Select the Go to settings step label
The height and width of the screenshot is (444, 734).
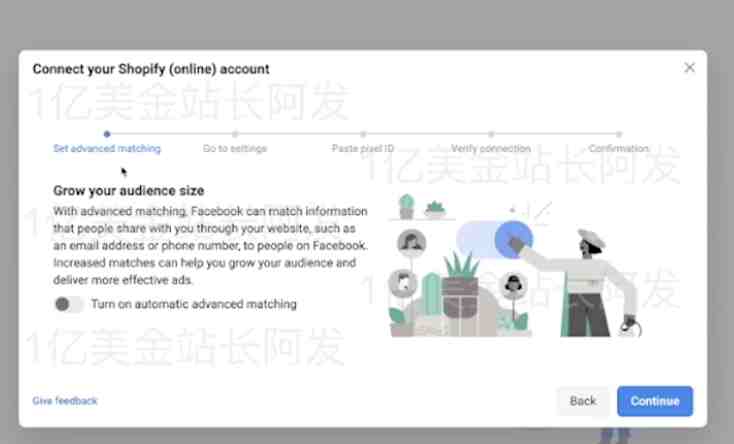tap(235, 148)
